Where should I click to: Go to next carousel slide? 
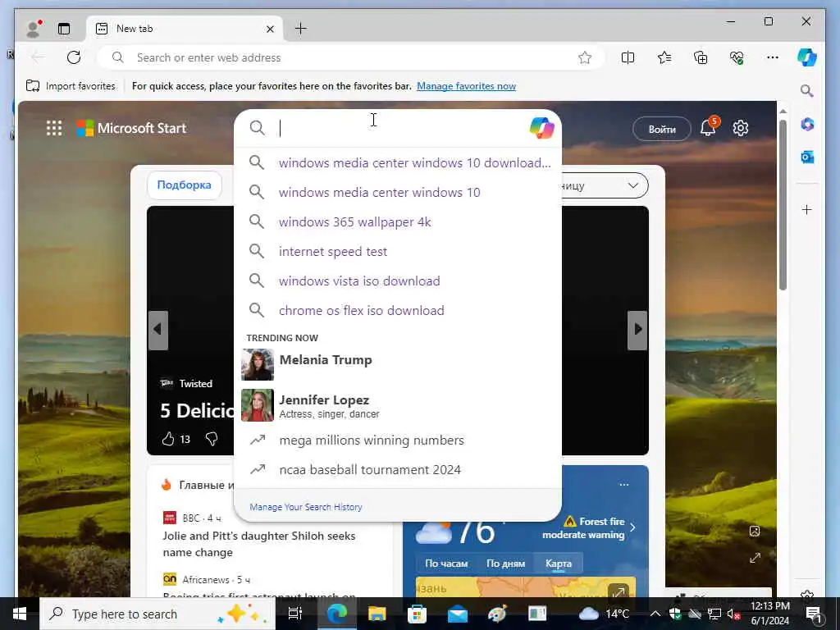click(x=637, y=330)
